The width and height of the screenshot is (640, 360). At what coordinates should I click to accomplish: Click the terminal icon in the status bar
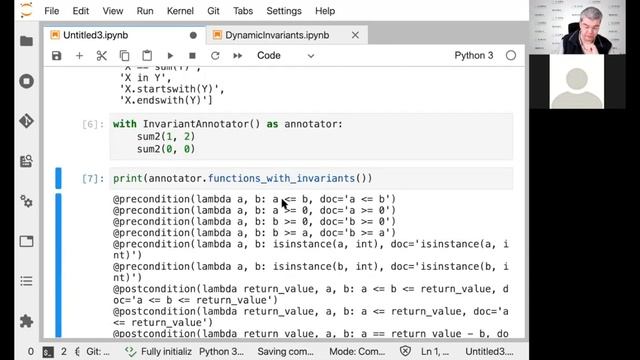(48, 351)
